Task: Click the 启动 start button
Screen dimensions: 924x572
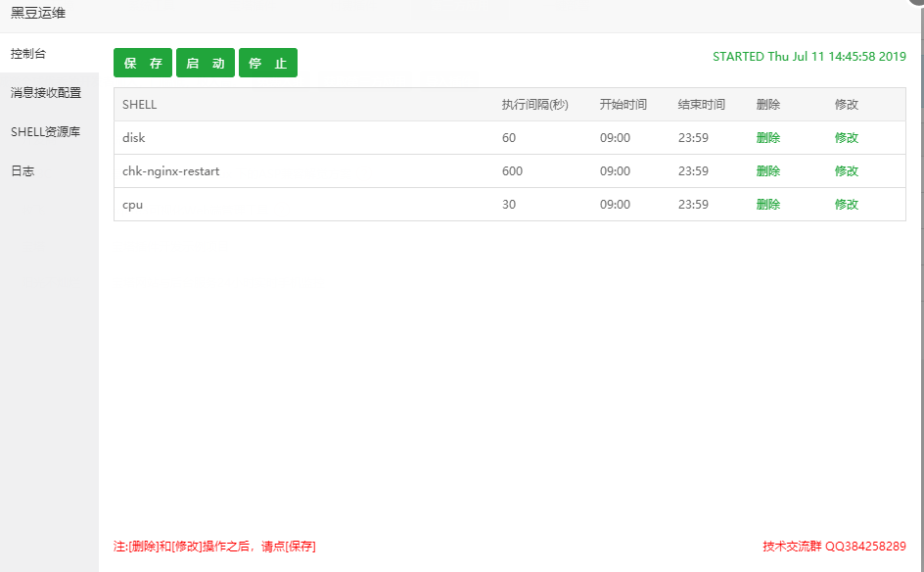Action: (206, 63)
